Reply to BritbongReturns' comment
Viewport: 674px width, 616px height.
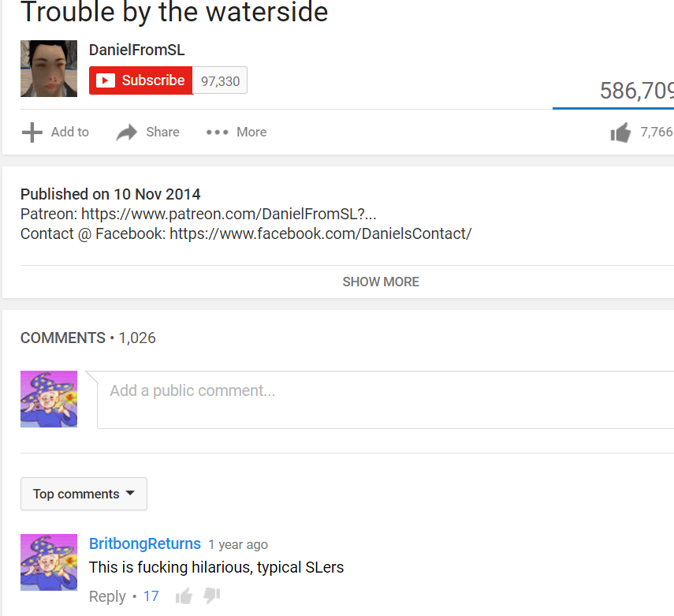coord(107,596)
